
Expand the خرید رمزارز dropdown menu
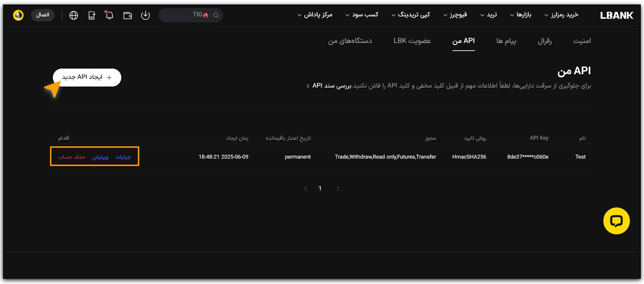tap(561, 15)
